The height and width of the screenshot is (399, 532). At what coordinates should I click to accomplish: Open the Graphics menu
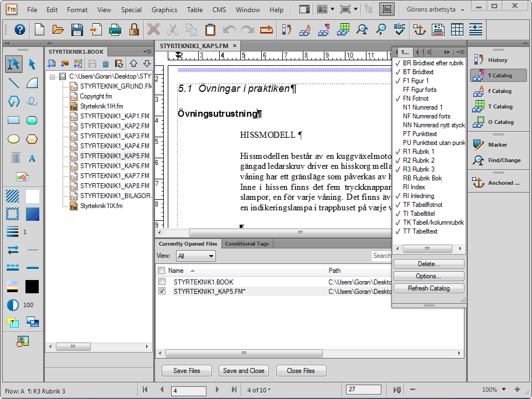tap(164, 9)
